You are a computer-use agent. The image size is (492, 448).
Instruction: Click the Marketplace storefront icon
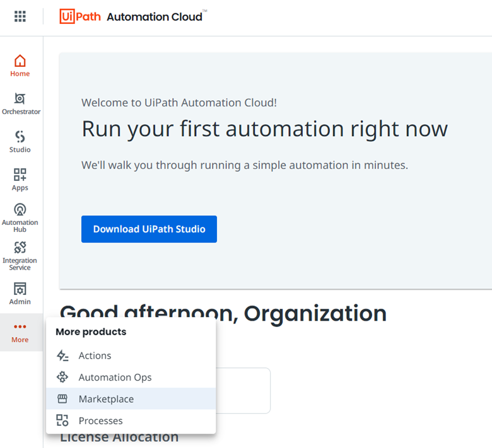coord(62,399)
